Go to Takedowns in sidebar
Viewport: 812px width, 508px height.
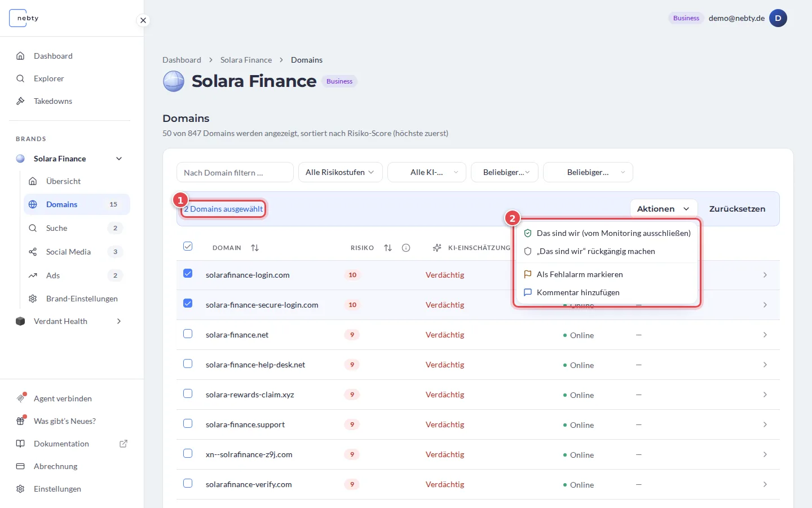[53, 101]
